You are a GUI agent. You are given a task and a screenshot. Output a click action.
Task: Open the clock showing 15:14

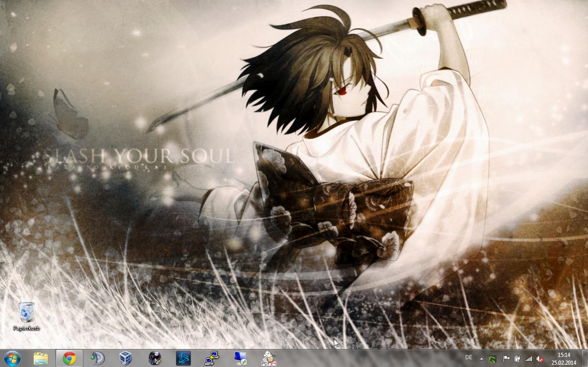click(x=564, y=359)
